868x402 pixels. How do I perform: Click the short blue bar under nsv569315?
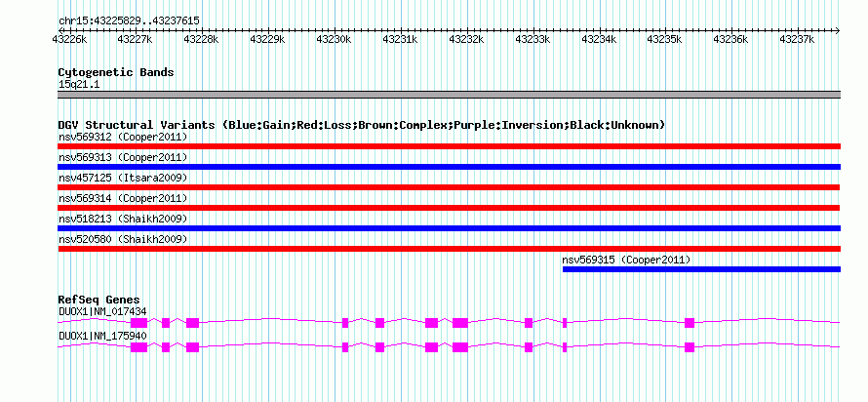(x=701, y=269)
